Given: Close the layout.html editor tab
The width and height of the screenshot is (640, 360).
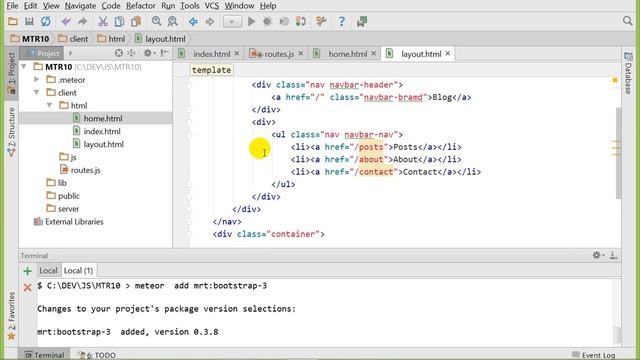Looking at the screenshot, I should (x=448, y=53).
